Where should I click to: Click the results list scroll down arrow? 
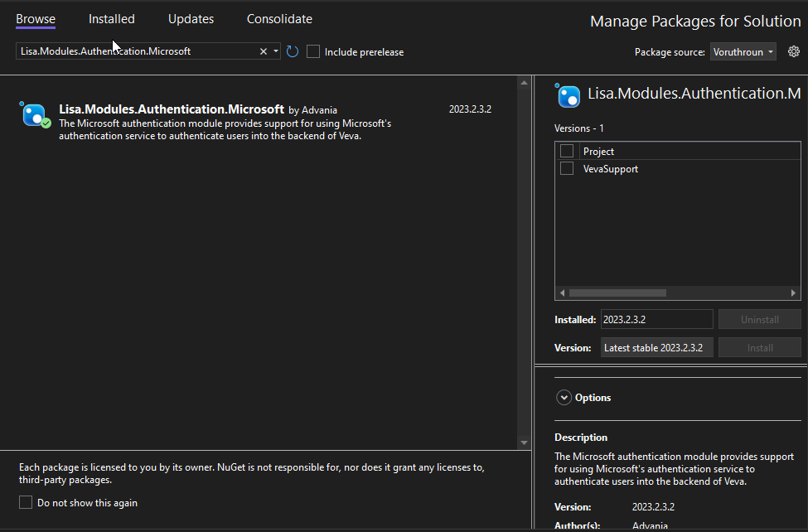pyautogui.click(x=524, y=443)
